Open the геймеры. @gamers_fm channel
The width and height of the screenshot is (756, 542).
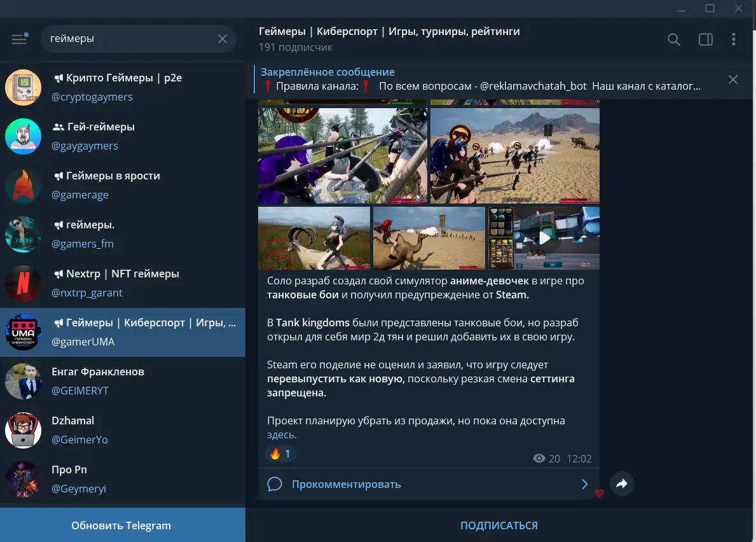123,234
